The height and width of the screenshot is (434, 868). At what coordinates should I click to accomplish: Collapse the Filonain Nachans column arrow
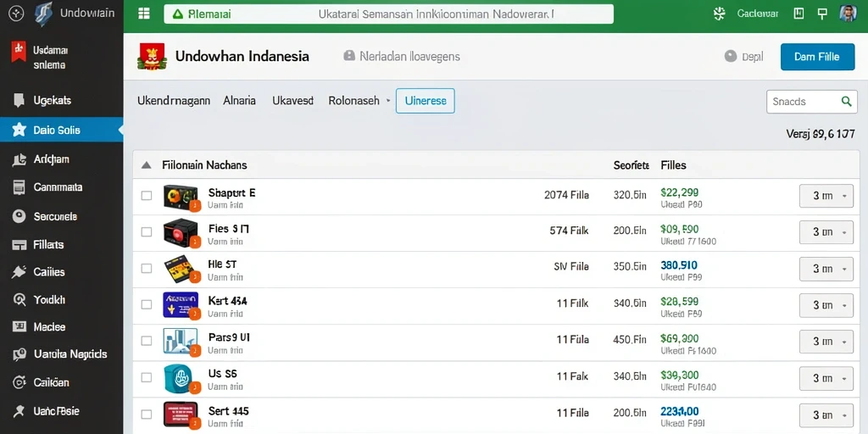pos(146,165)
